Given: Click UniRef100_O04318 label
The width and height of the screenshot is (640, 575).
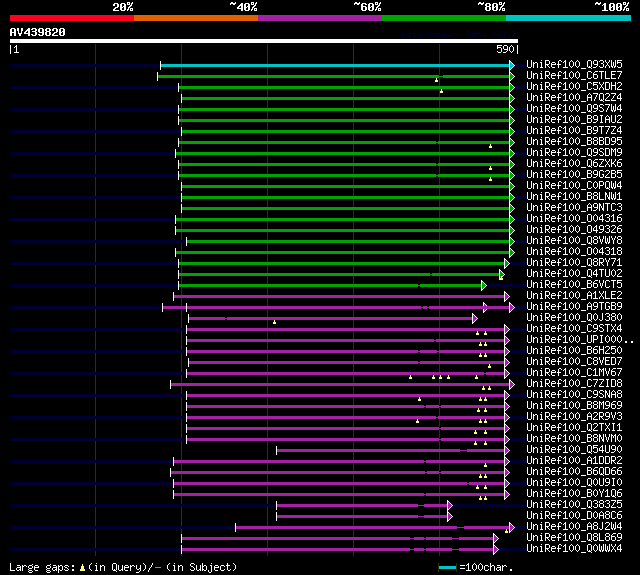Looking at the screenshot, I should tap(574, 252).
